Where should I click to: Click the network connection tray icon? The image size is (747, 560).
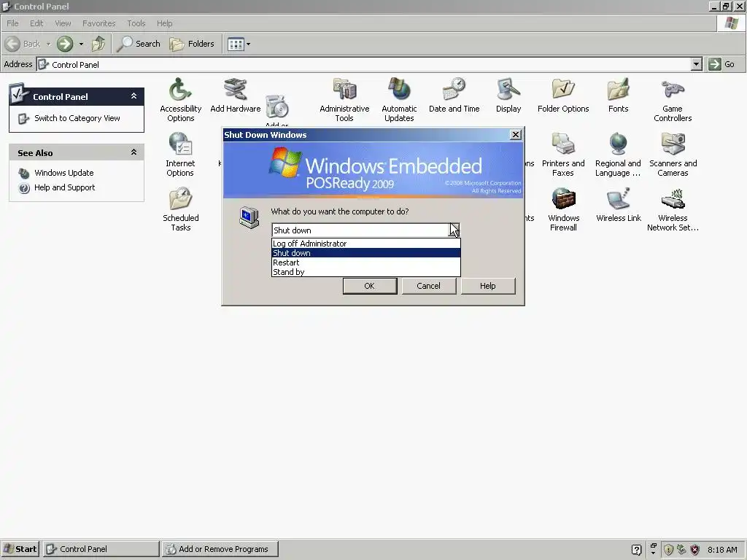[682, 550]
